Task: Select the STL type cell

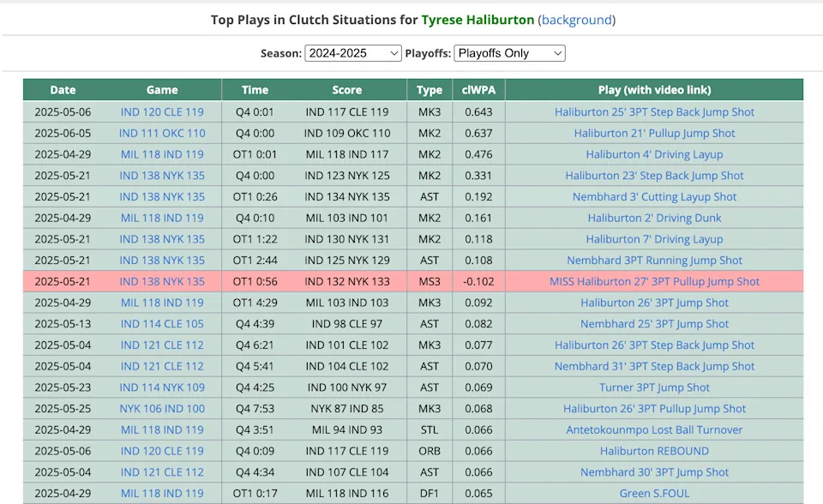Action: point(430,430)
